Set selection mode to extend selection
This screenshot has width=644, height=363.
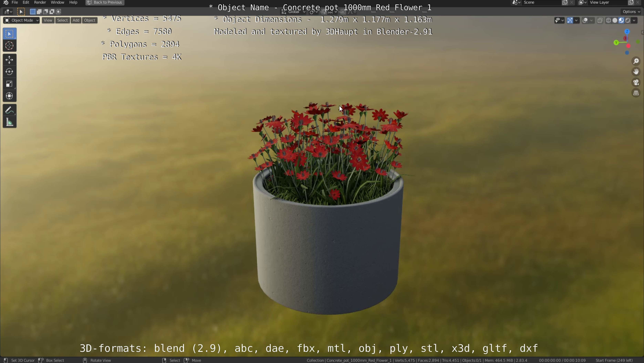39,12
